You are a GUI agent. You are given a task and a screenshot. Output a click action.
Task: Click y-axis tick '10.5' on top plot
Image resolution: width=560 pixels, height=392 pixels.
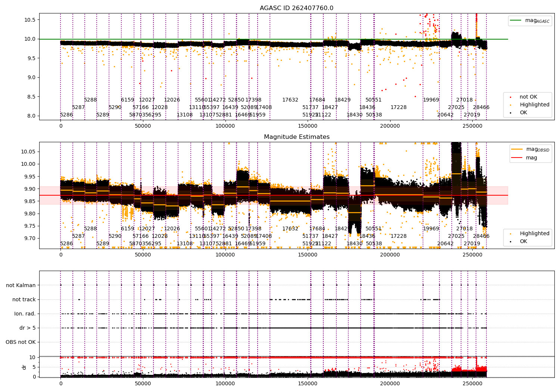30,19
